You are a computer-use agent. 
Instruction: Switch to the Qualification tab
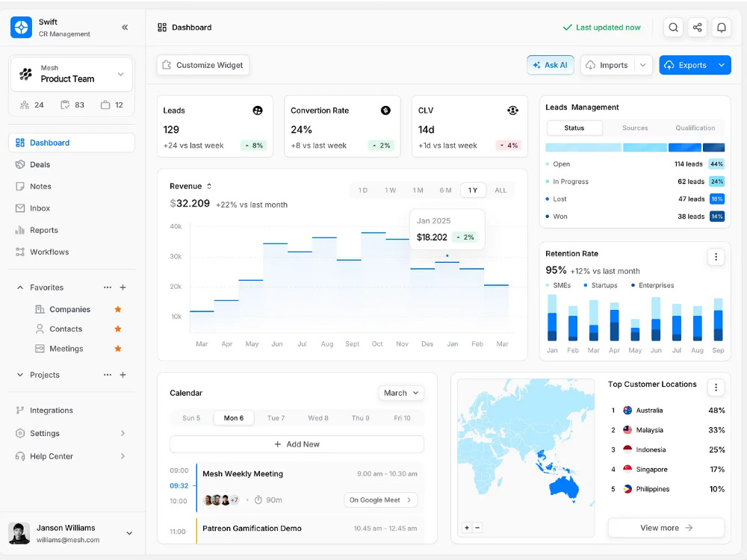[695, 128]
